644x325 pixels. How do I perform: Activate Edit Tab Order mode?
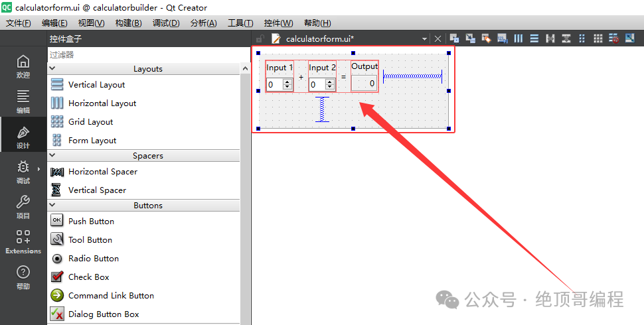pos(503,38)
